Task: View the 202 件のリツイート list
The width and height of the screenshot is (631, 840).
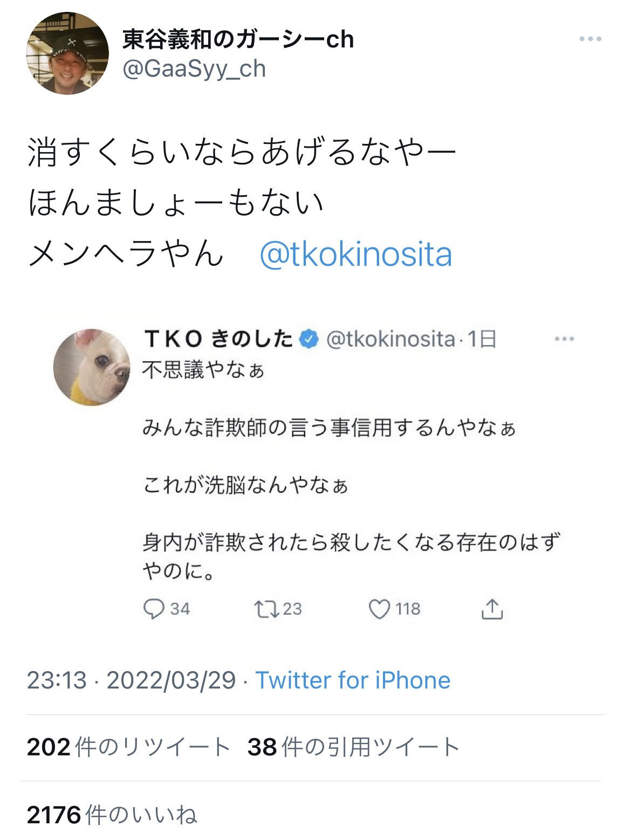Action: [x=128, y=747]
